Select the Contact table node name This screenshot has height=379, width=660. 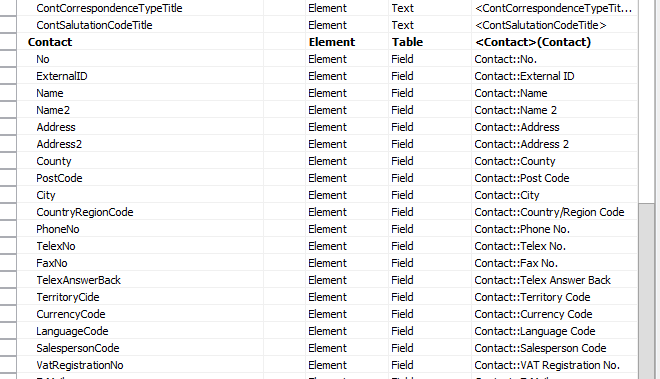pyautogui.click(x=50, y=42)
